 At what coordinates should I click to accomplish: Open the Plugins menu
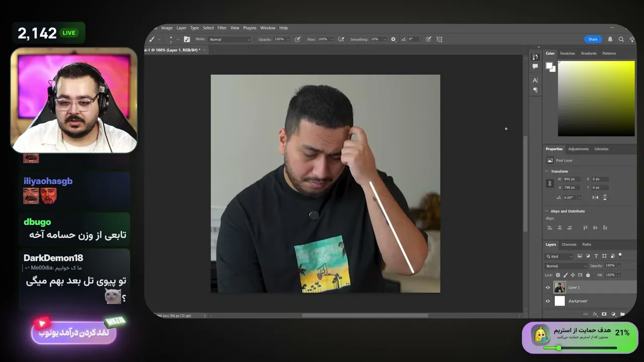[250, 28]
